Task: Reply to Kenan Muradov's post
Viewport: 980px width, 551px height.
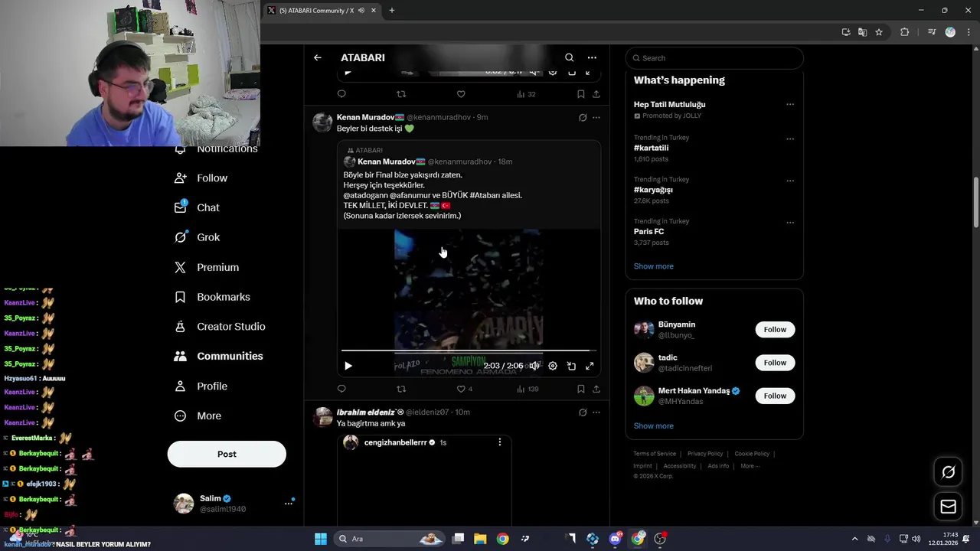Action: (x=341, y=389)
